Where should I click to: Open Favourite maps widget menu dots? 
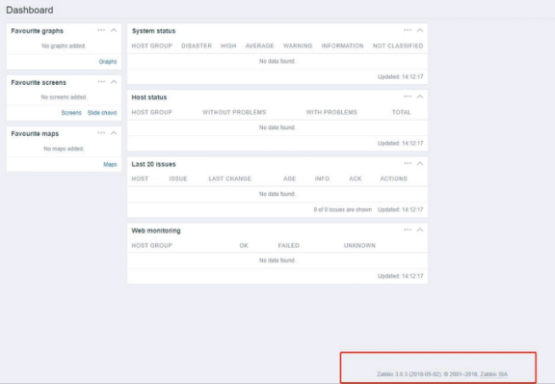click(101, 133)
